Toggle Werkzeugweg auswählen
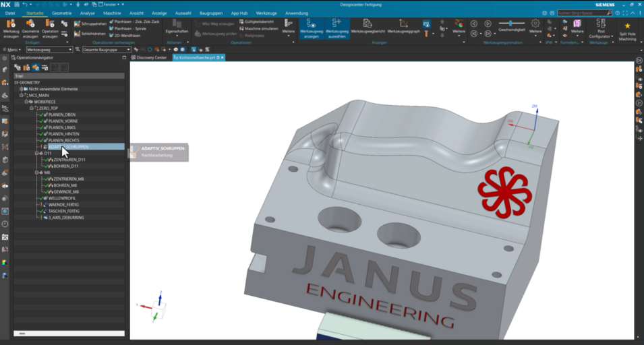 point(336,29)
